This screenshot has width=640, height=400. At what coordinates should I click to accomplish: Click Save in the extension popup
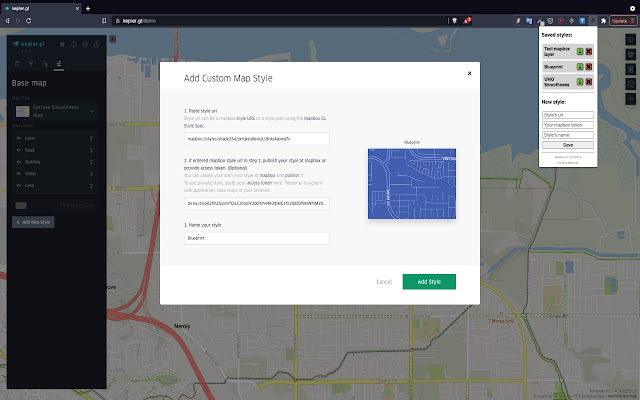(568, 145)
